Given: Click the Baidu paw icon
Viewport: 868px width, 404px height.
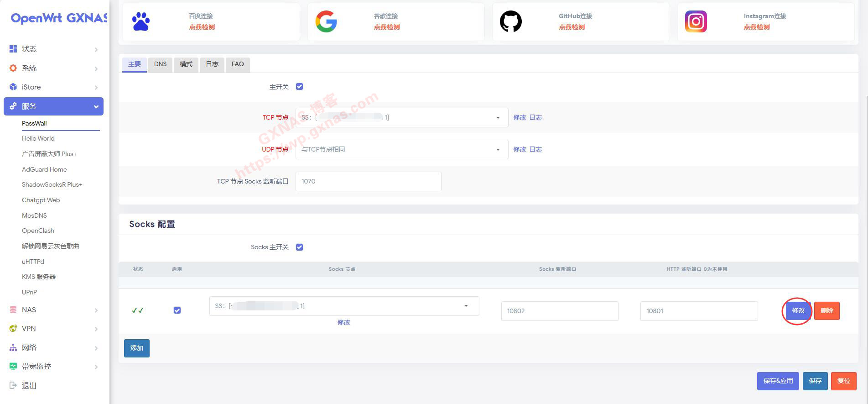Looking at the screenshot, I should click(x=140, y=21).
